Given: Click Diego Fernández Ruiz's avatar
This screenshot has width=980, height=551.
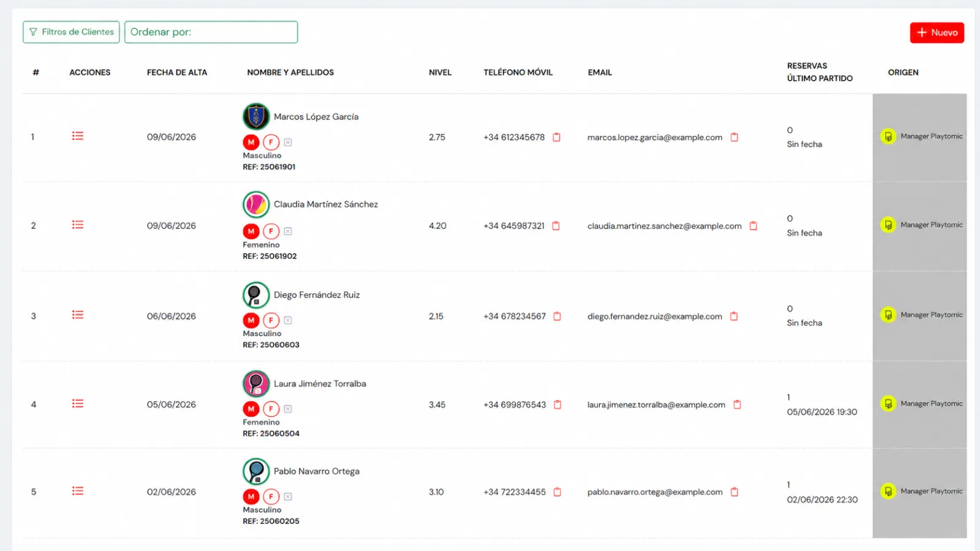Looking at the screenshot, I should 256,295.
